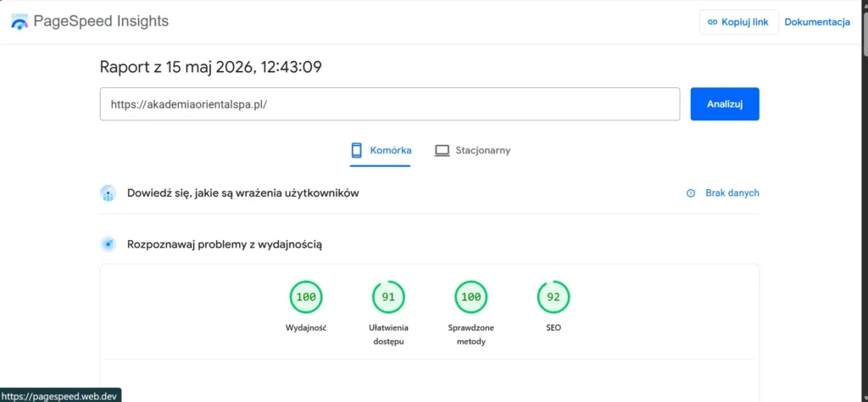Select the SEO score gauge of 92
The image size is (868, 402).
click(553, 297)
